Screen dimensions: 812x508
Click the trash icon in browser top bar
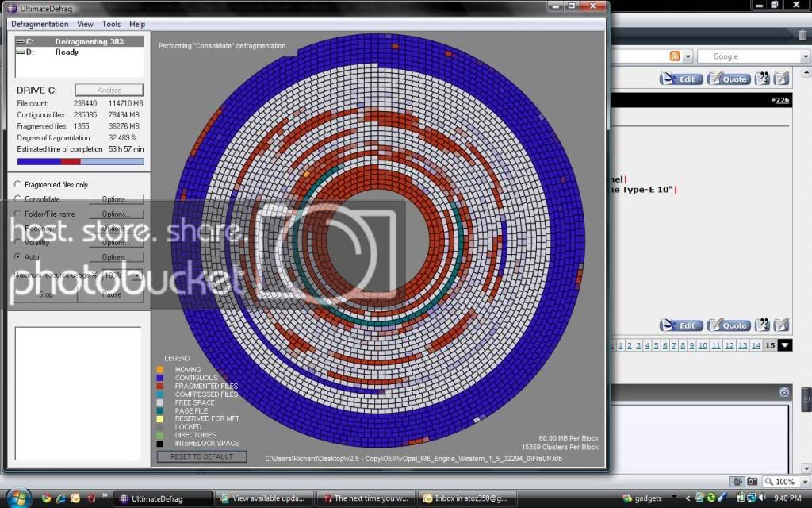pos(802,35)
